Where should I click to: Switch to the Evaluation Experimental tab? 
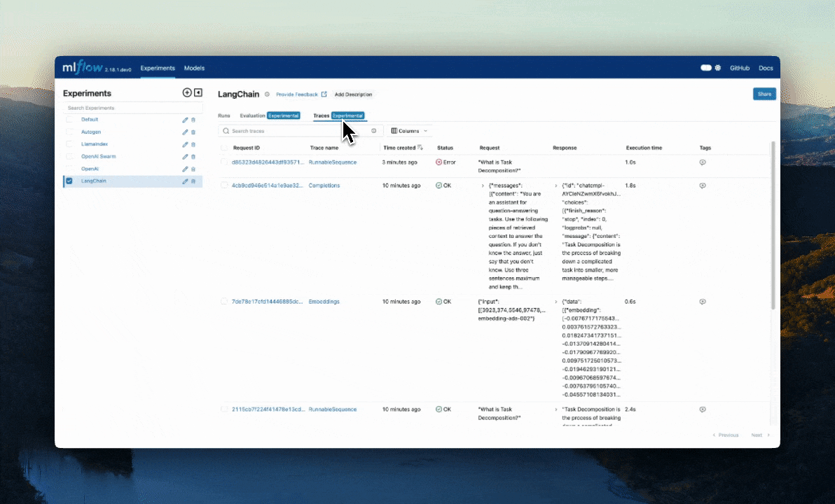270,115
